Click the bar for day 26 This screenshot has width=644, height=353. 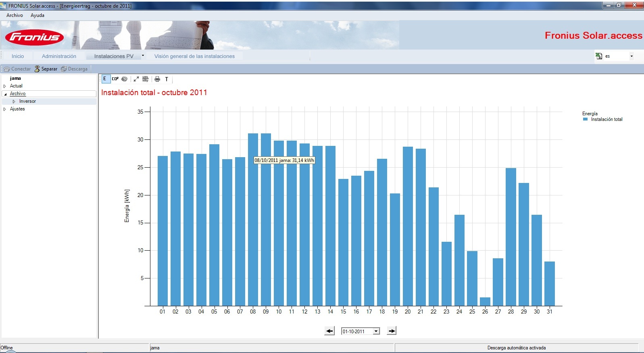coord(485,301)
